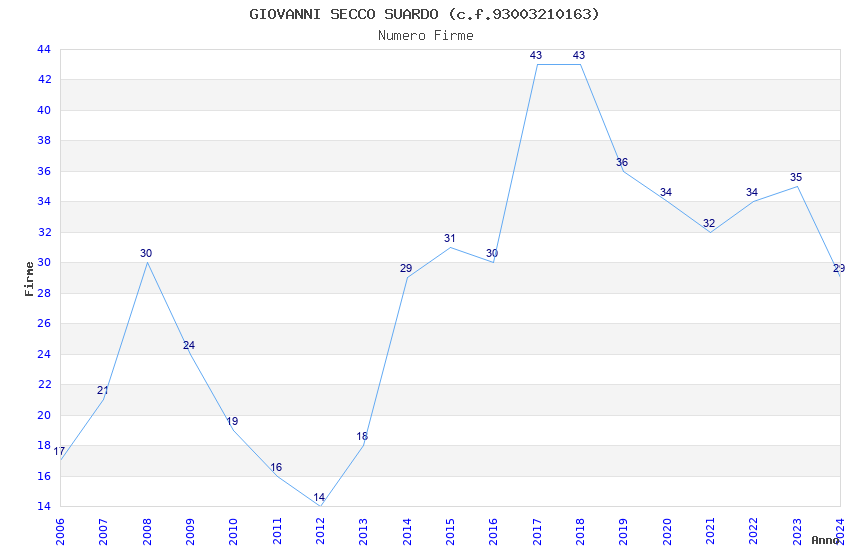Select the 2021 year label
This screenshot has width=850, height=550.
click(x=710, y=531)
